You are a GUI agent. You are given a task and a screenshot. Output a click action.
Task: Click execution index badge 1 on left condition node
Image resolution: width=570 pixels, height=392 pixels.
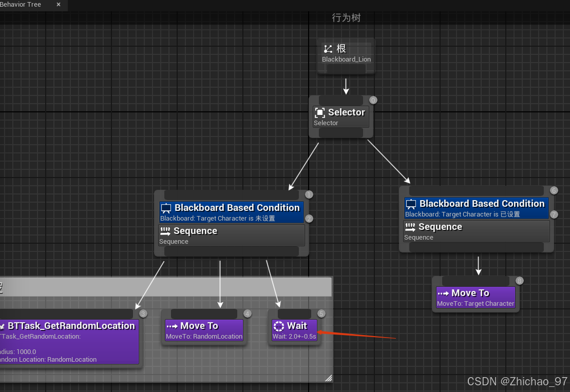click(x=309, y=195)
